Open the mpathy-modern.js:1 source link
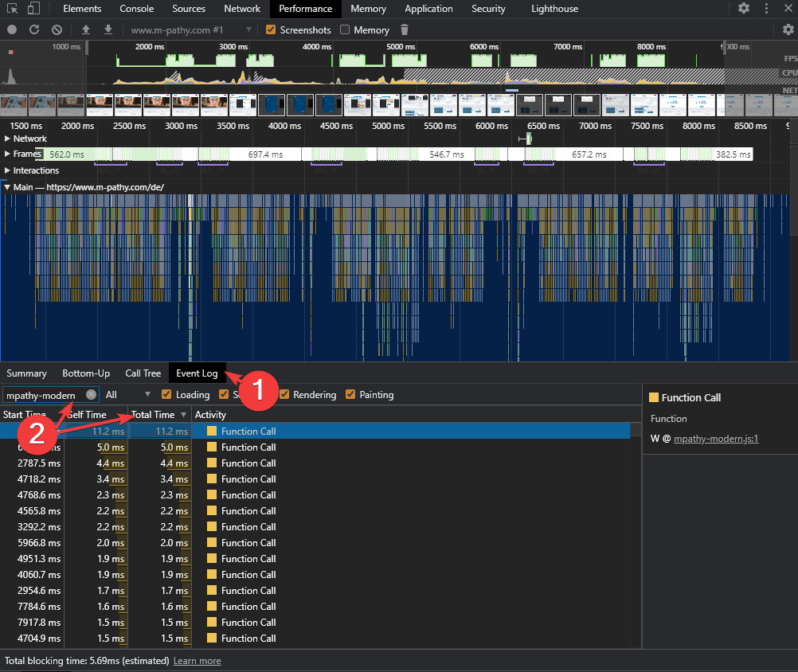 [715, 438]
